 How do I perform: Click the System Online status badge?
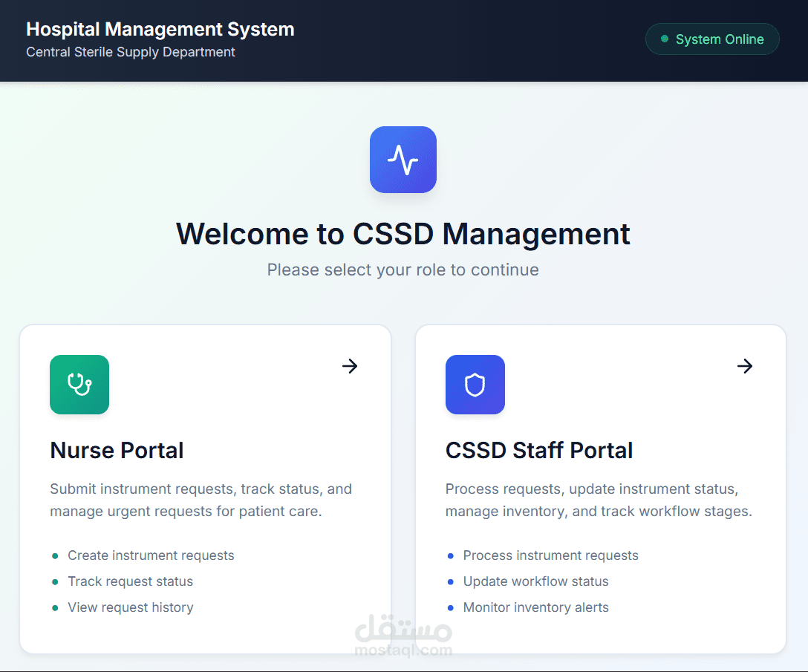(x=712, y=39)
